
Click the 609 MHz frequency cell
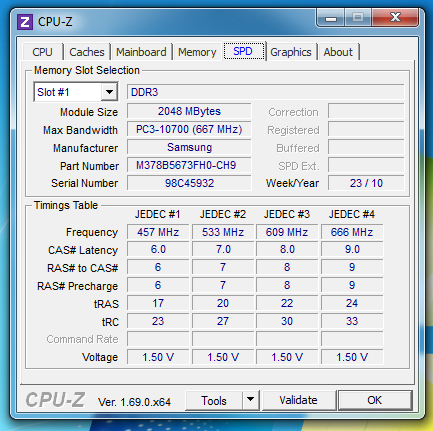[287, 232]
